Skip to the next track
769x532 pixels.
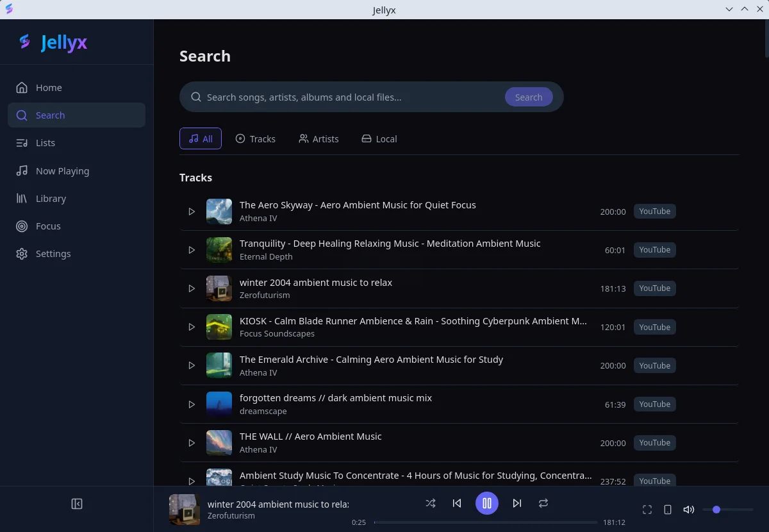517,503
